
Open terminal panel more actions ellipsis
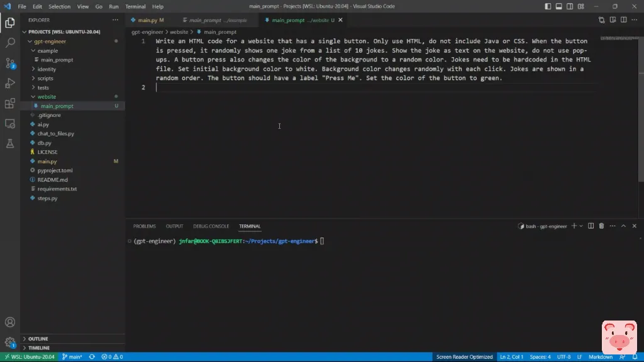613,226
